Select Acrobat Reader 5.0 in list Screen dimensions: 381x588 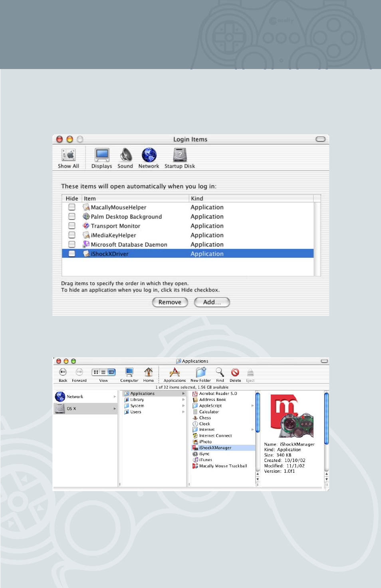pos(218,394)
